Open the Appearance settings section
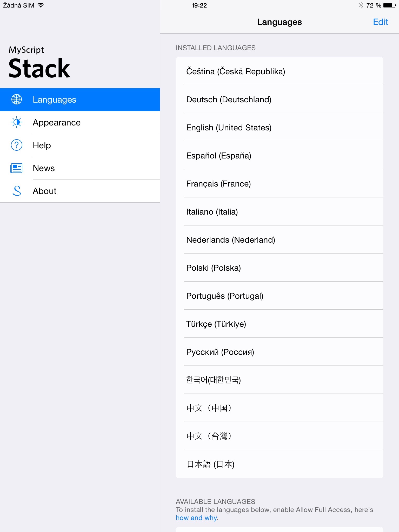This screenshot has width=399, height=532. click(57, 123)
